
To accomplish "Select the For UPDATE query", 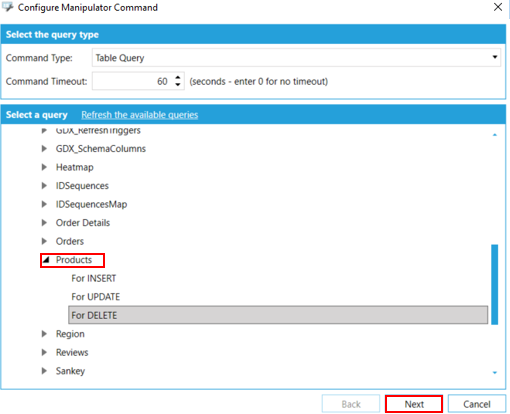I will 96,297.
